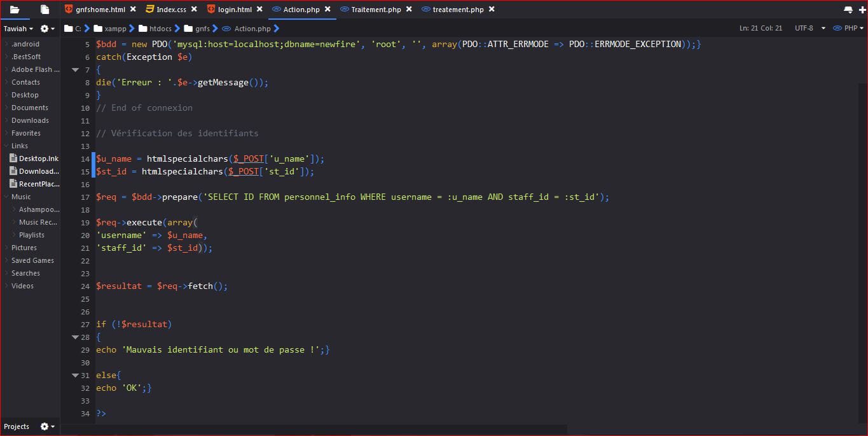This screenshot has width=868, height=436.
Task: Switch to the login.html tab
Action: coord(235,10)
